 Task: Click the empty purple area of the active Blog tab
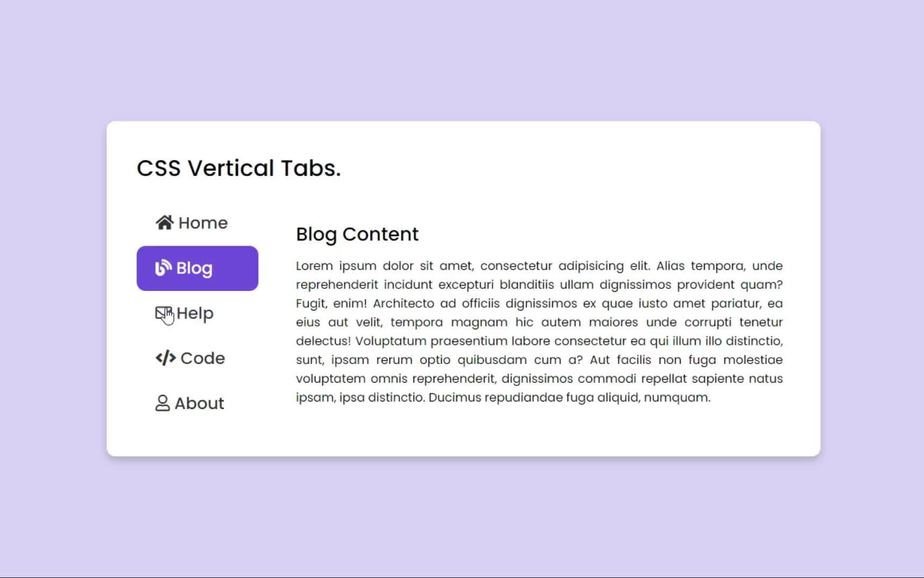click(235, 268)
